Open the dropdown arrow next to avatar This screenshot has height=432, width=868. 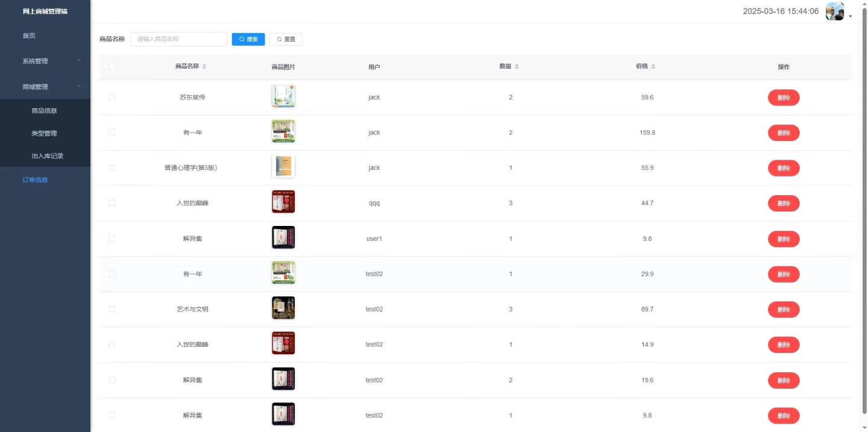pyautogui.click(x=851, y=16)
